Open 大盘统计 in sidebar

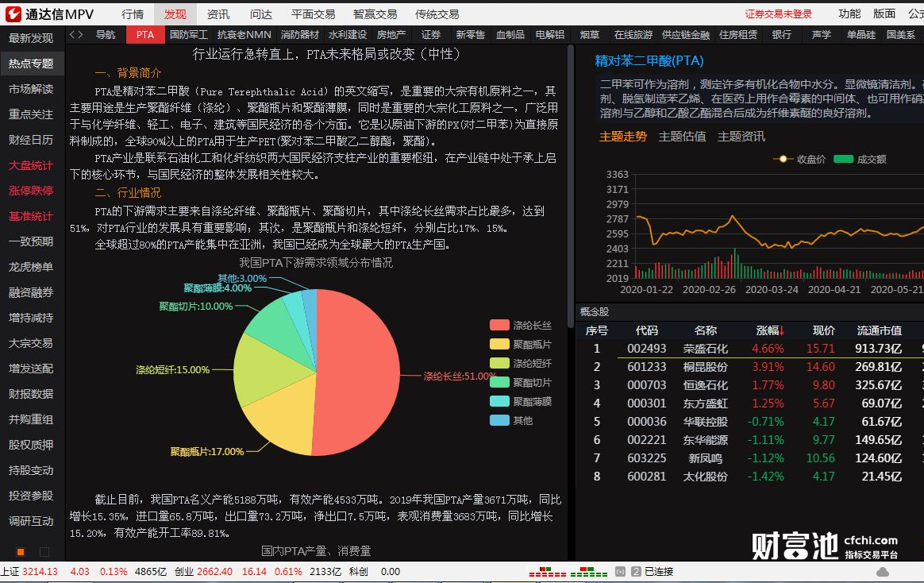(31, 165)
